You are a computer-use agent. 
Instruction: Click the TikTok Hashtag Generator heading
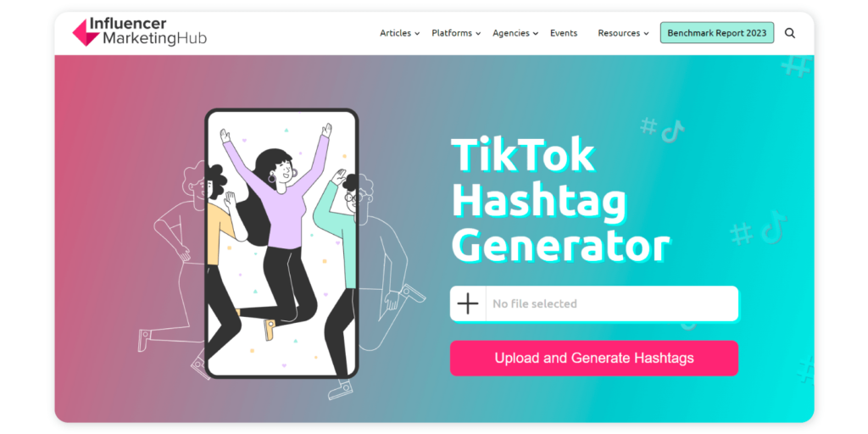(x=560, y=200)
